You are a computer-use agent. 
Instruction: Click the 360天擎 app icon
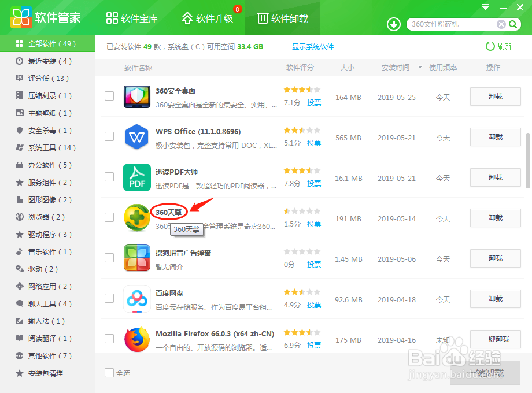click(x=136, y=218)
